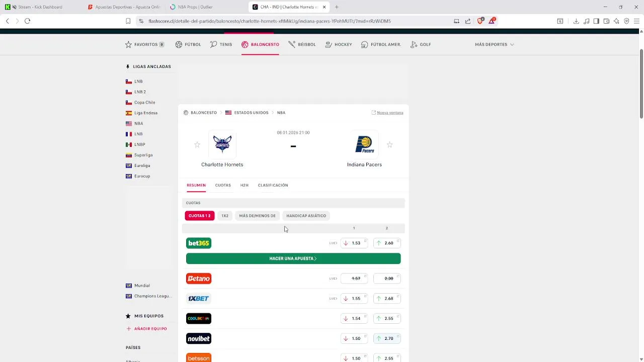644x362 pixels.
Task: Open the Brave Wallet icon
Action: [x=606, y=21]
